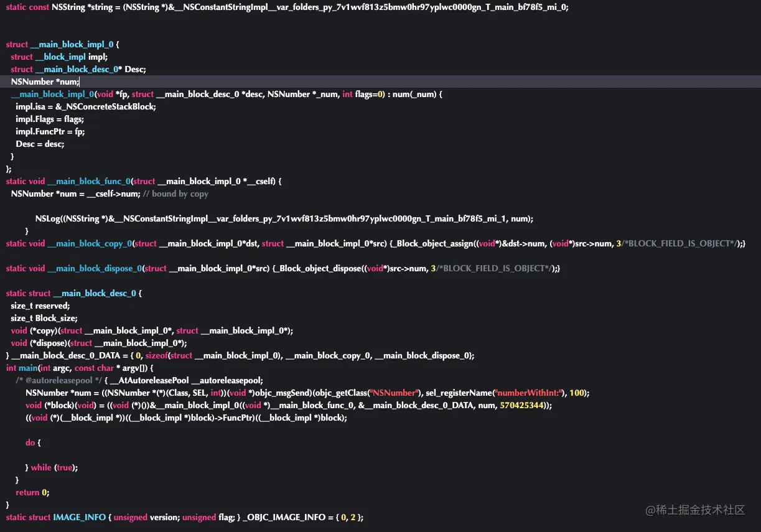Click the NSLog call line

(284, 218)
